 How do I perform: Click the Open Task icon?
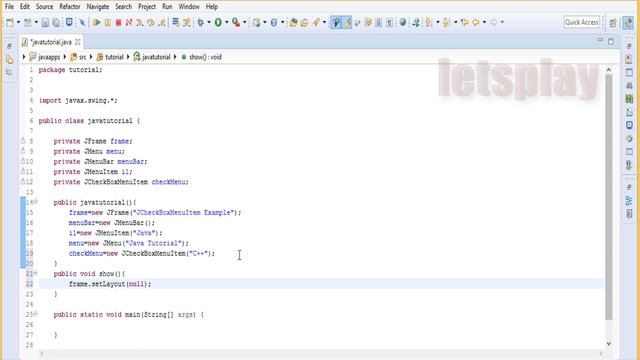point(304,22)
